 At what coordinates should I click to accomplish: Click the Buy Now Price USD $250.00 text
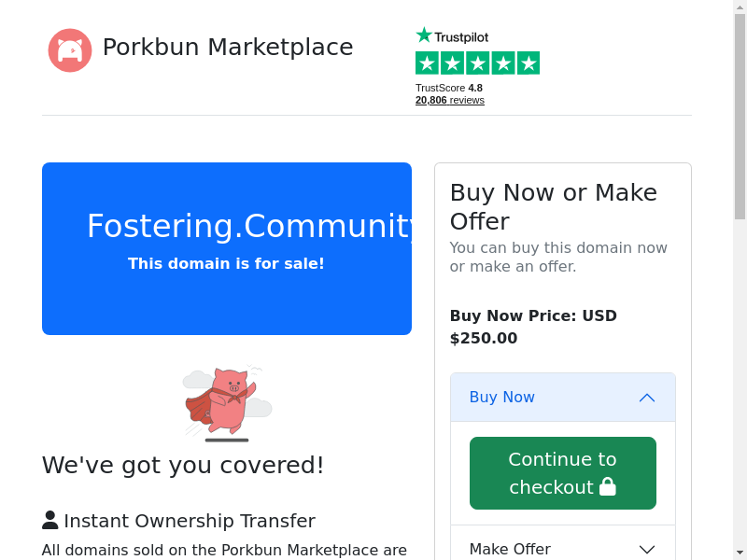533,327
